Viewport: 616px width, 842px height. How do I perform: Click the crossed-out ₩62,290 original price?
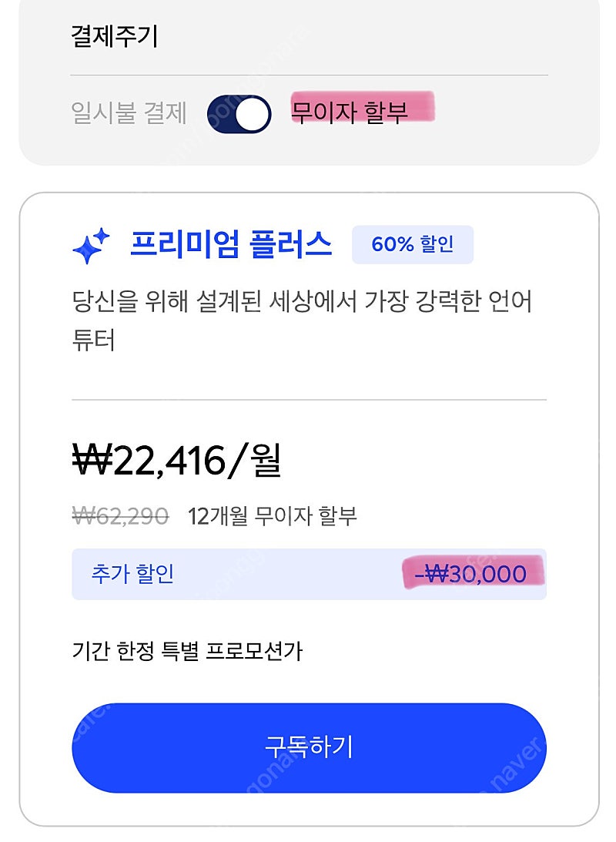(x=121, y=516)
